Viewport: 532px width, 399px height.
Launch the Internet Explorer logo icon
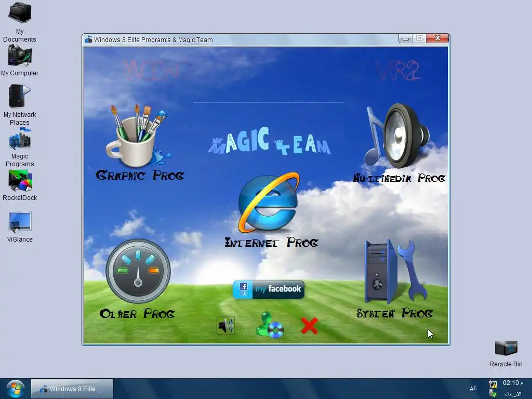tap(269, 203)
